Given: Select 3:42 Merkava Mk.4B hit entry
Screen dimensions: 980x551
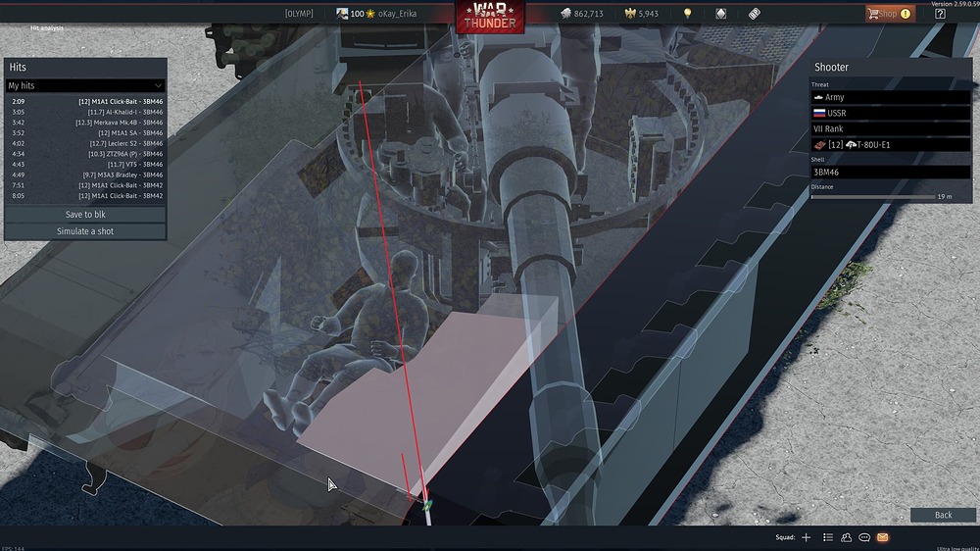Looking at the screenshot, I should [x=87, y=123].
